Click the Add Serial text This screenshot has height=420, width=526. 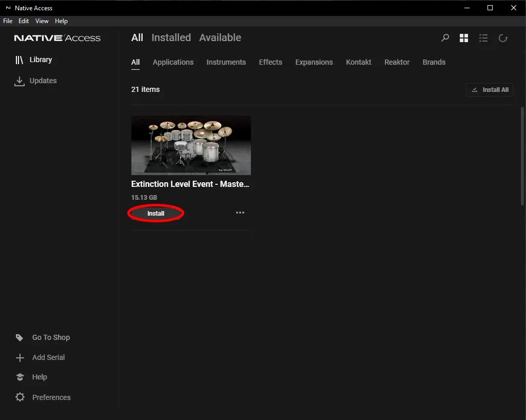pos(48,357)
